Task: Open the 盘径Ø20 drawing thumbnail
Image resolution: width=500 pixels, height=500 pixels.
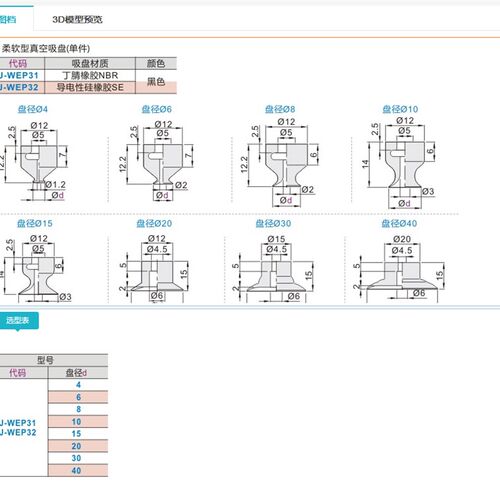Action: [x=154, y=268]
